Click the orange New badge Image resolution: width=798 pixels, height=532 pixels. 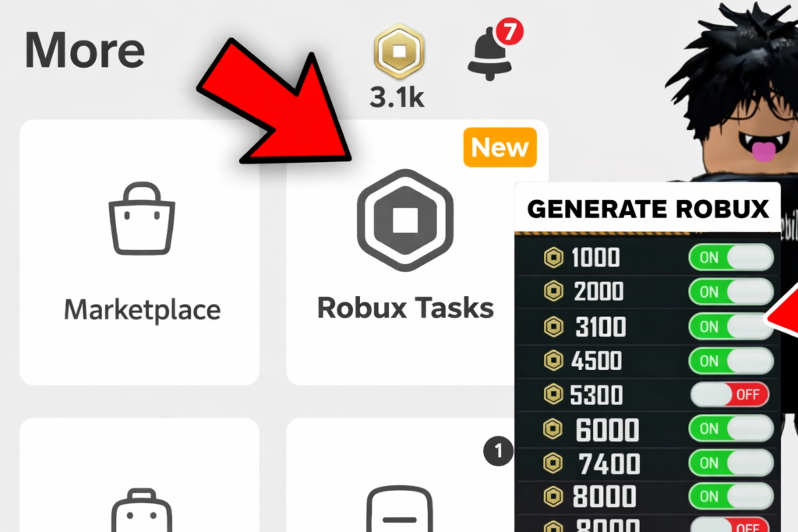[x=500, y=147]
